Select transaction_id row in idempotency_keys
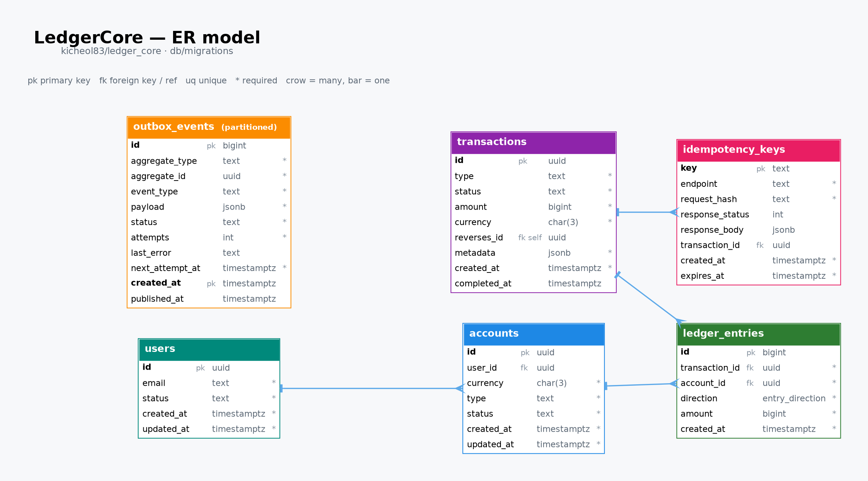The width and height of the screenshot is (868, 481). point(758,245)
